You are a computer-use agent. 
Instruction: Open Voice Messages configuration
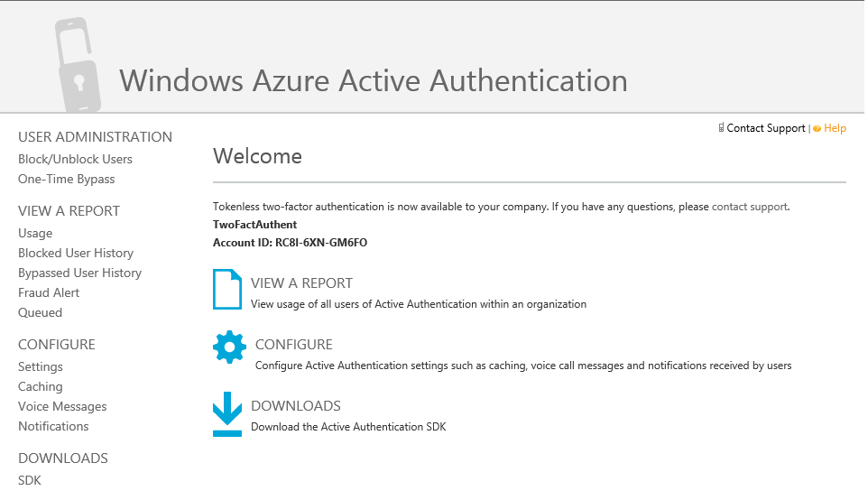tap(62, 406)
